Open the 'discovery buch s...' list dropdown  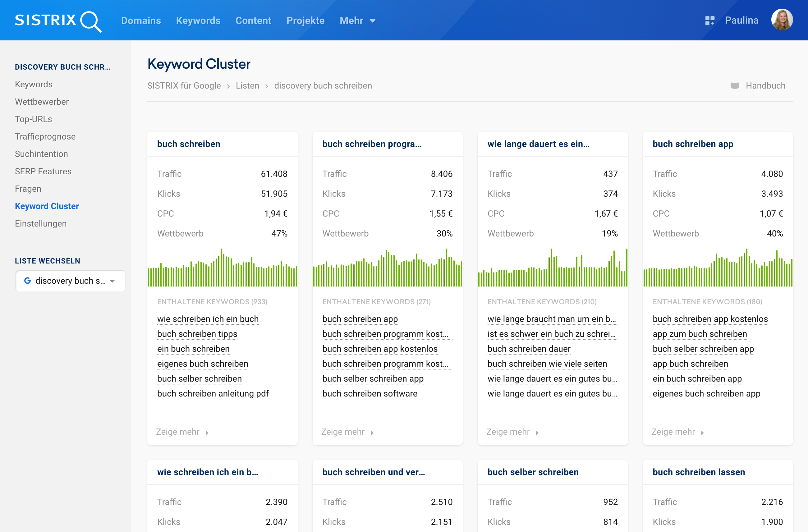coord(71,281)
